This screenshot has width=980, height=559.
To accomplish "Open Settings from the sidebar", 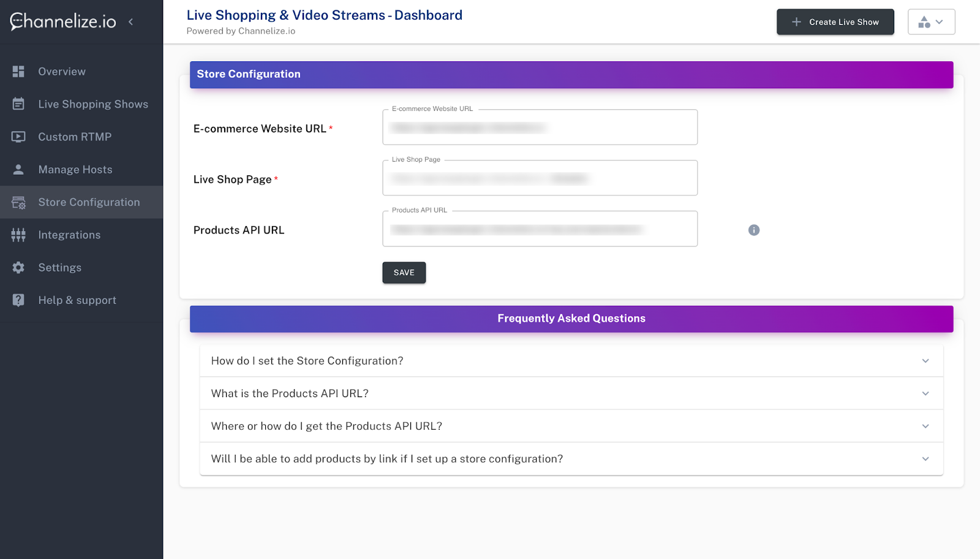I will (x=81, y=268).
